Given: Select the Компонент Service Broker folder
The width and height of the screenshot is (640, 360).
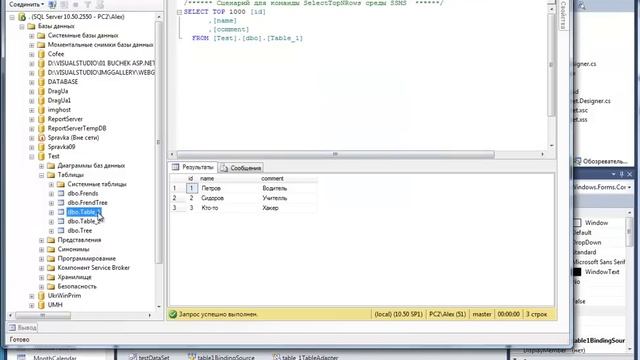Looking at the screenshot, I should pyautogui.click(x=93, y=268).
